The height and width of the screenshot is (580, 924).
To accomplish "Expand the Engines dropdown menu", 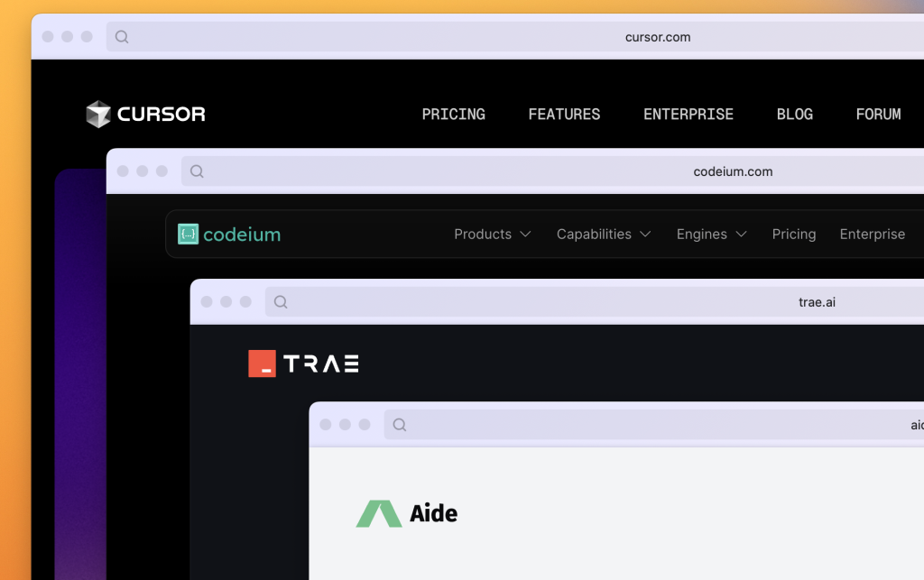I will 711,235.
